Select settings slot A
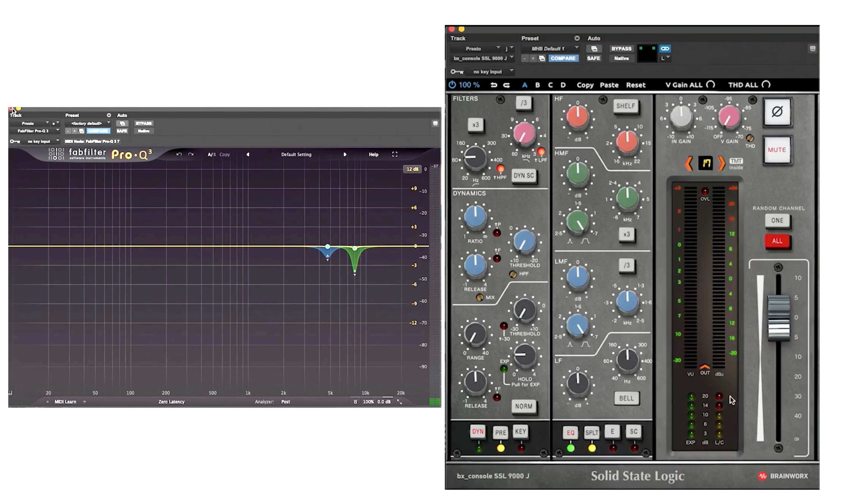 coord(525,85)
